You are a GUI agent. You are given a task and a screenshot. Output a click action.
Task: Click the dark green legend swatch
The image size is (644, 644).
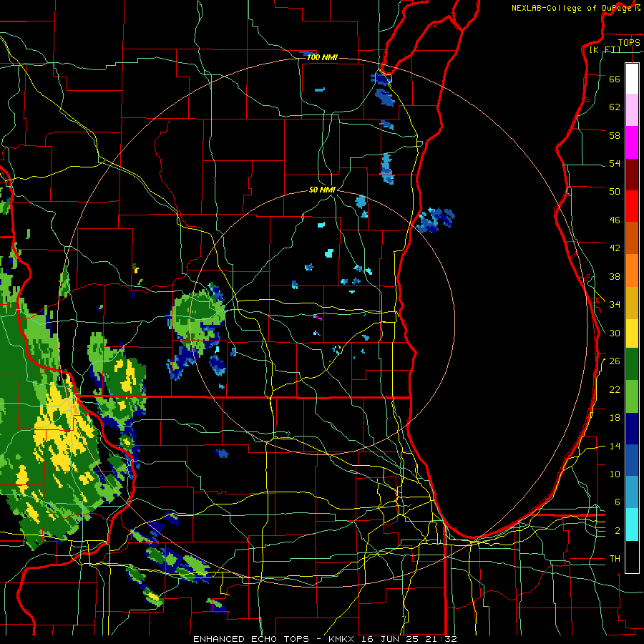632,364
